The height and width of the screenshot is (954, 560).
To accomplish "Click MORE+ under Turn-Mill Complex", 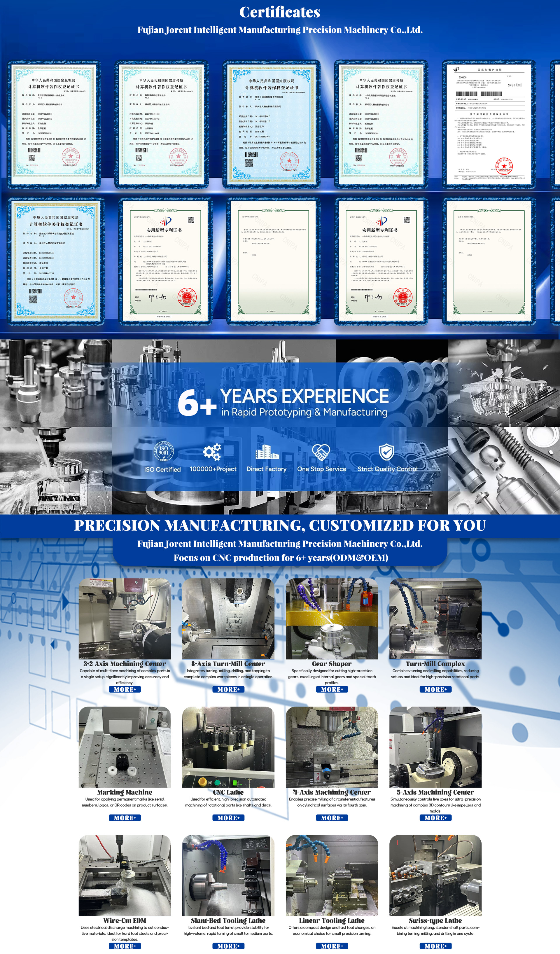I will click(435, 689).
